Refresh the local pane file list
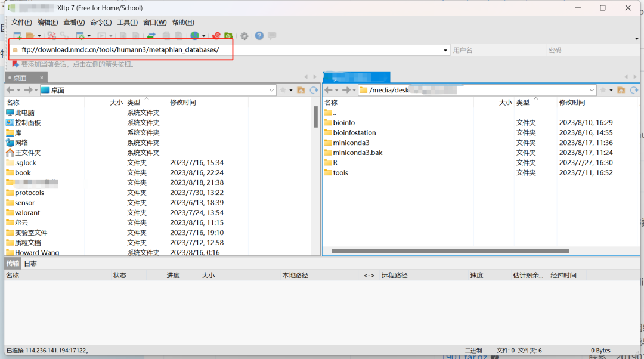The width and height of the screenshot is (644, 359). pyautogui.click(x=314, y=90)
